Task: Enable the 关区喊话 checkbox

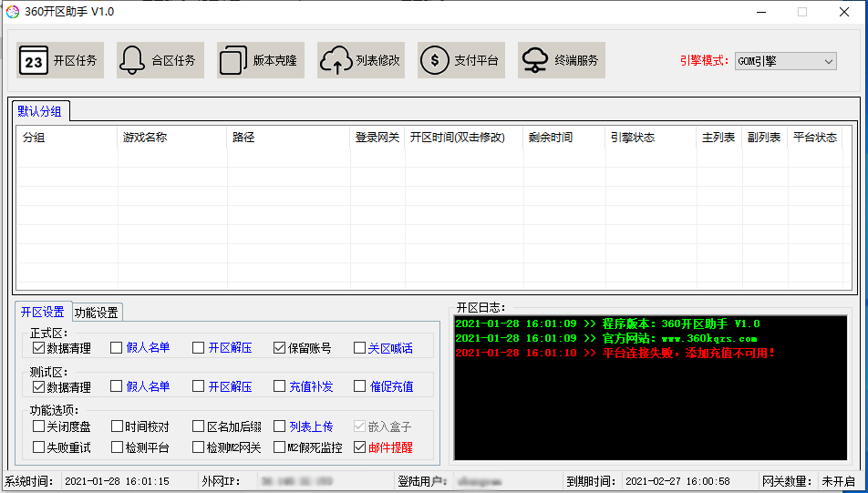Action: [x=359, y=348]
